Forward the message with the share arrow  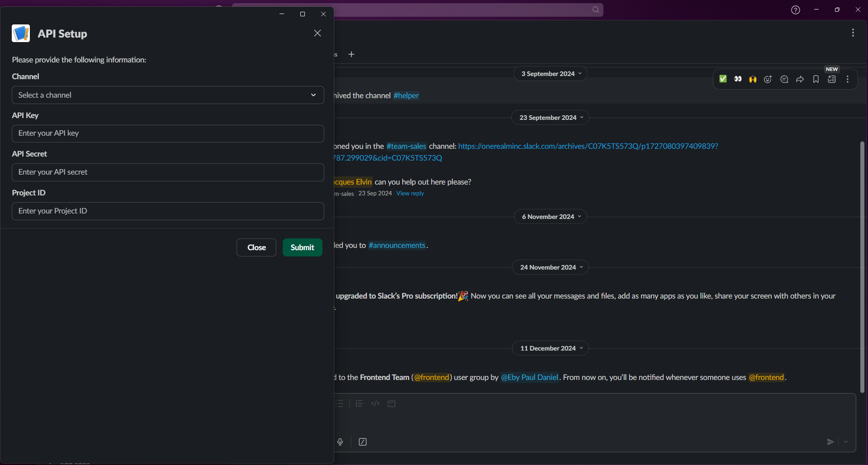coord(800,79)
